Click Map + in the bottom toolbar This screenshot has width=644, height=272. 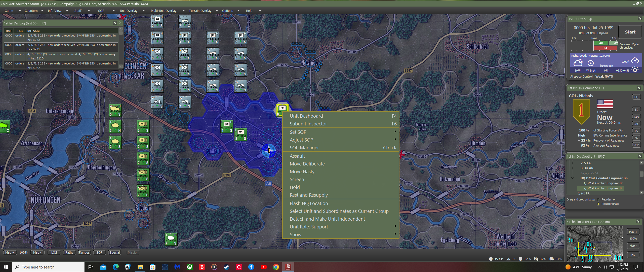coord(10,252)
